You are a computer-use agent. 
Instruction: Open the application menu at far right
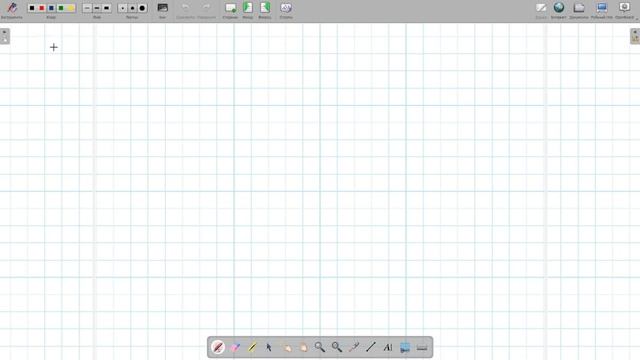[x=624, y=7]
